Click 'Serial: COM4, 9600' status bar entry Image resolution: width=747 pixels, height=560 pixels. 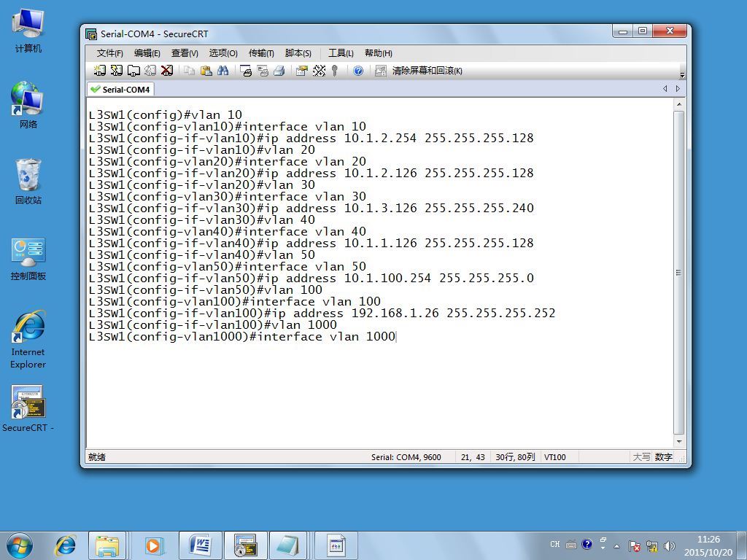[406, 457]
